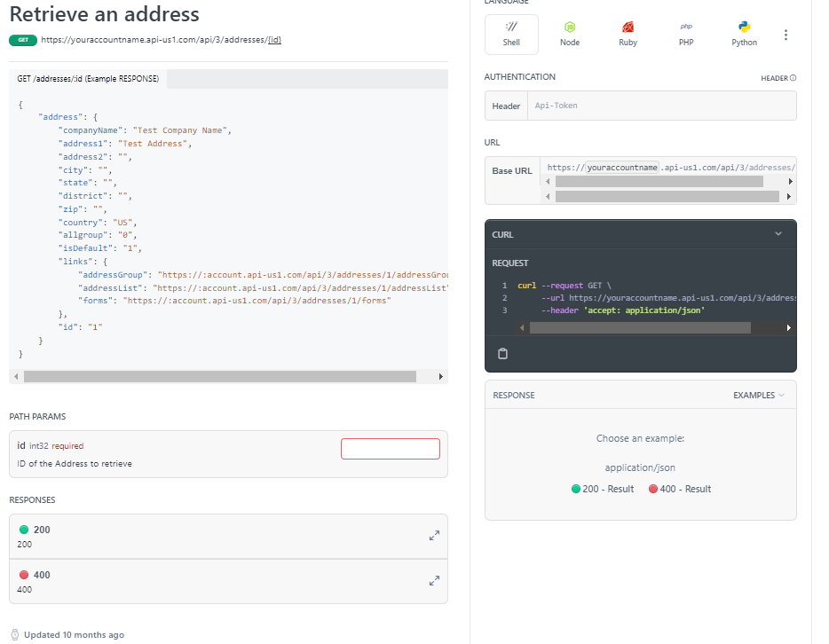
Task: Select Ruby language option
Action: click(x=628, y=35)
